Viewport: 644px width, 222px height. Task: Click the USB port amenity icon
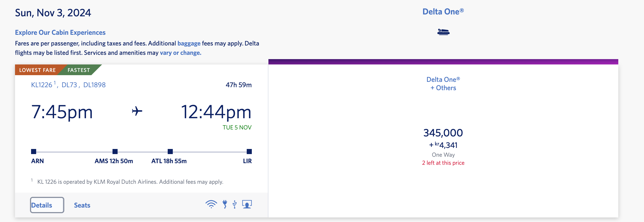(x=235, y=204)
